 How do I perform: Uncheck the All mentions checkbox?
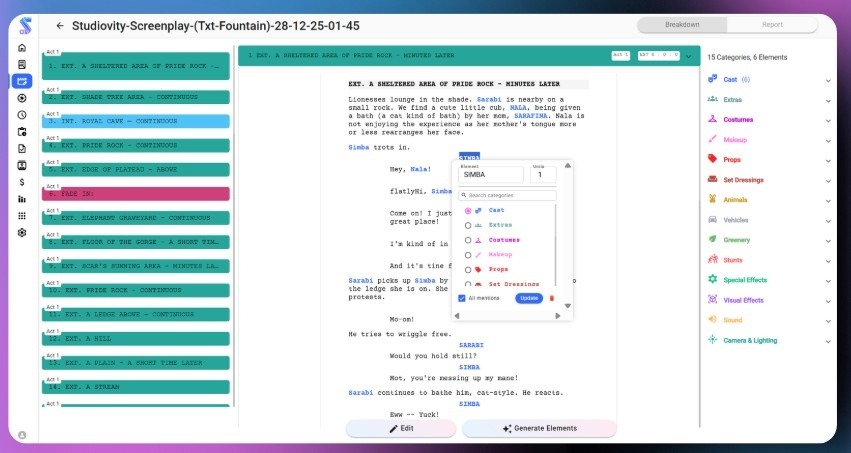click(x=462, y=298)
